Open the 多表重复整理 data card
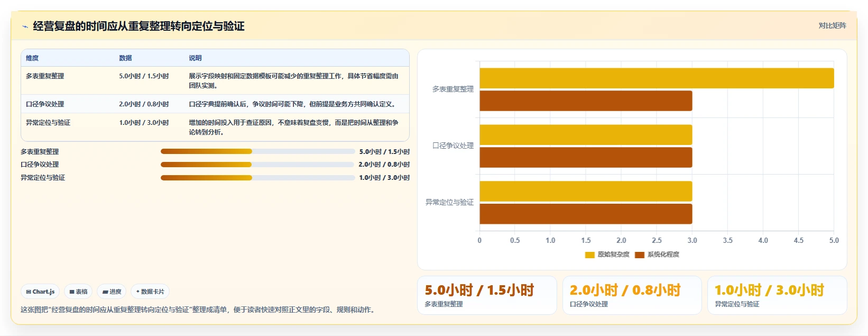Viewport: 868px width, 336px height. tap(487, 295)
